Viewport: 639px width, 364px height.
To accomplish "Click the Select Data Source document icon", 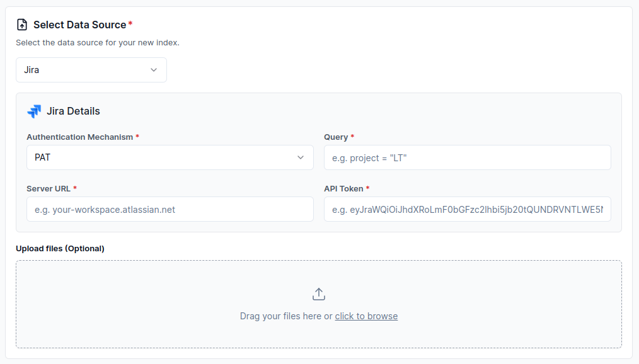I will coord(23,24).
